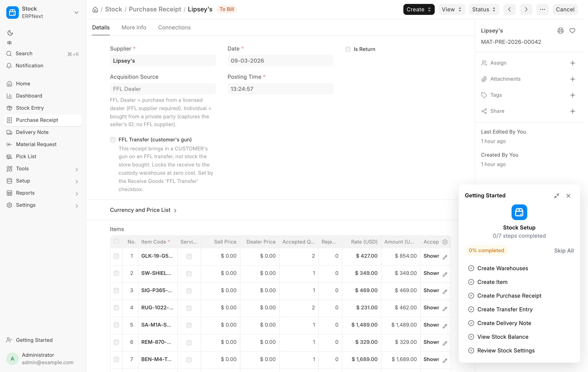Open the Connections tab
The height and width of the screenshot is (372, 588).
[x=174, y=27]
